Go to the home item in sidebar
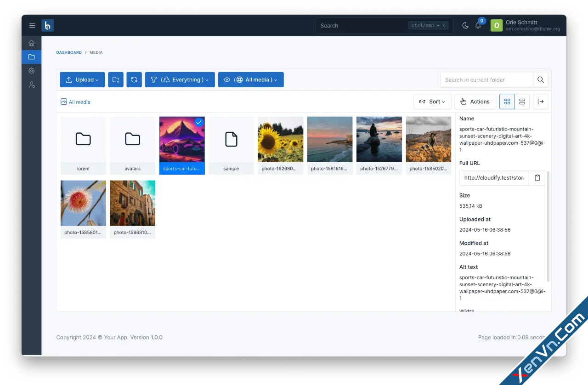The height and width of the screenshot is (385, 588). click(31, 43)
